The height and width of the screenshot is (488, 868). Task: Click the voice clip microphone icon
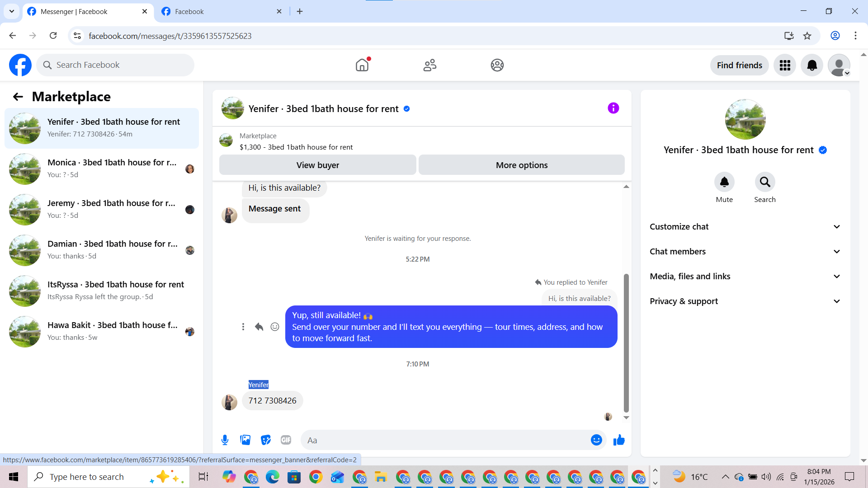(225, 440)
